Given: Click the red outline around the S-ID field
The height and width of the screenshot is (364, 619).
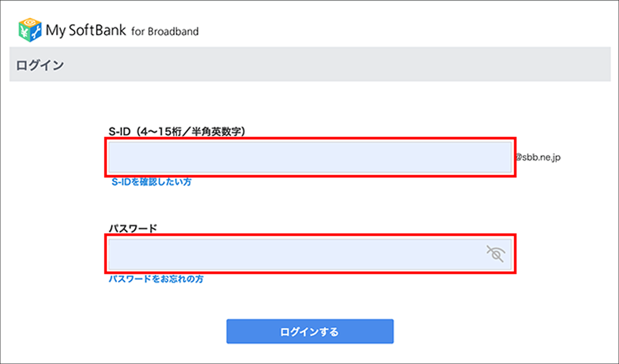Looking at the screenshot, I should coord(310,139).
